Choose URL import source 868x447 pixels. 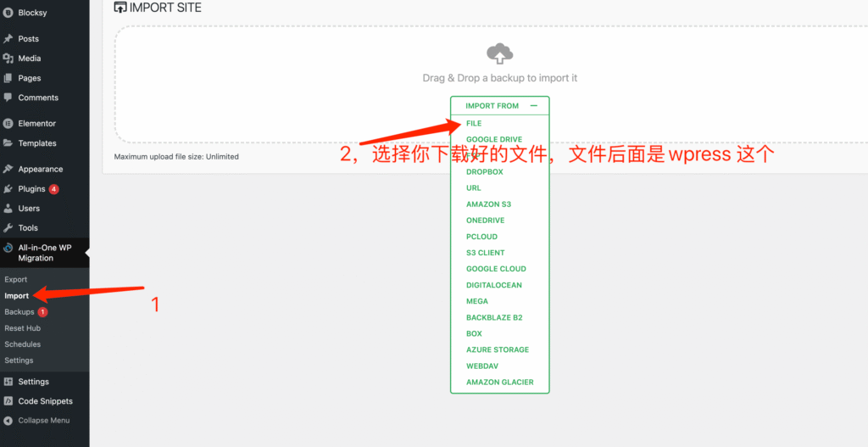click(x=473, y=187)
